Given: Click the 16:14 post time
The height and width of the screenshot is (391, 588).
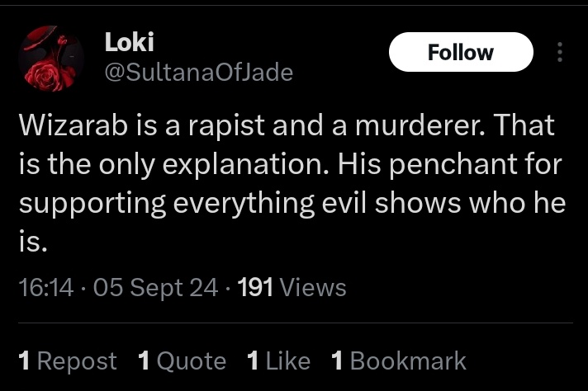Looking at the screenshot, I should 47,287.
